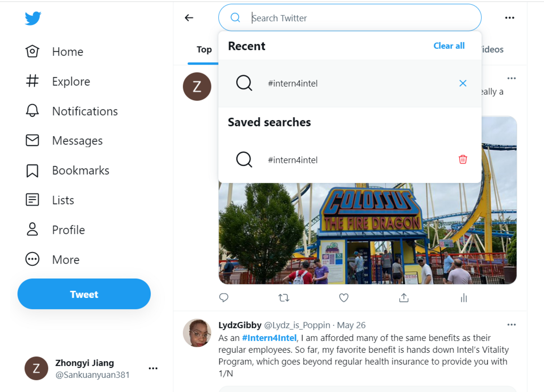
Task: Open Notifications in the sidebar
Action: (x=85, y=111)
